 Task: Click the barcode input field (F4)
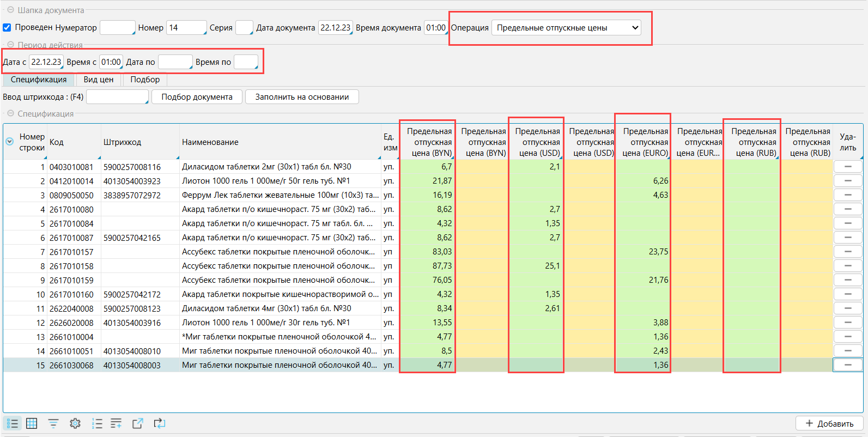[x=117, y=97]
